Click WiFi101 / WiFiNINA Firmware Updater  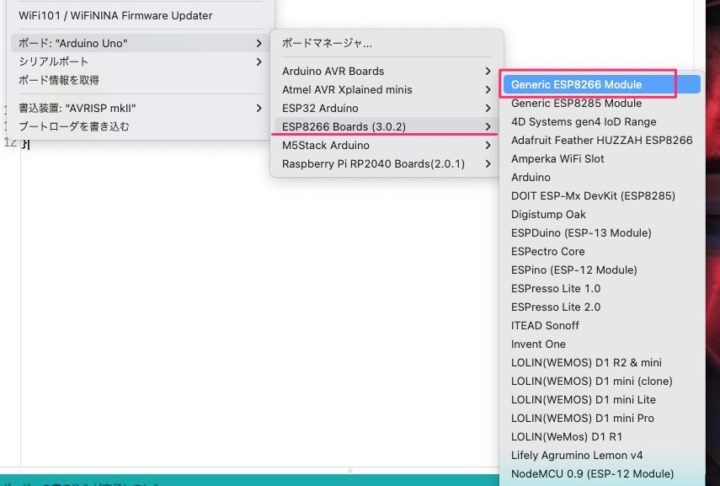pos(115,16)
